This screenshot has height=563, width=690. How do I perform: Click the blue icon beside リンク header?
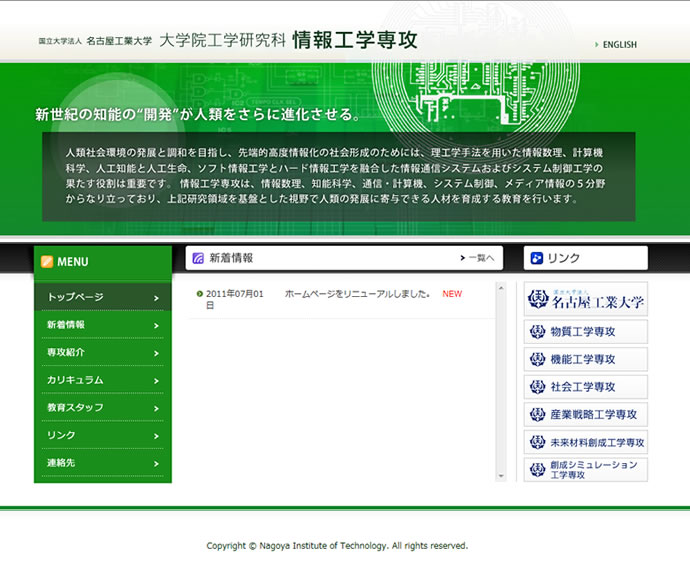536,258
